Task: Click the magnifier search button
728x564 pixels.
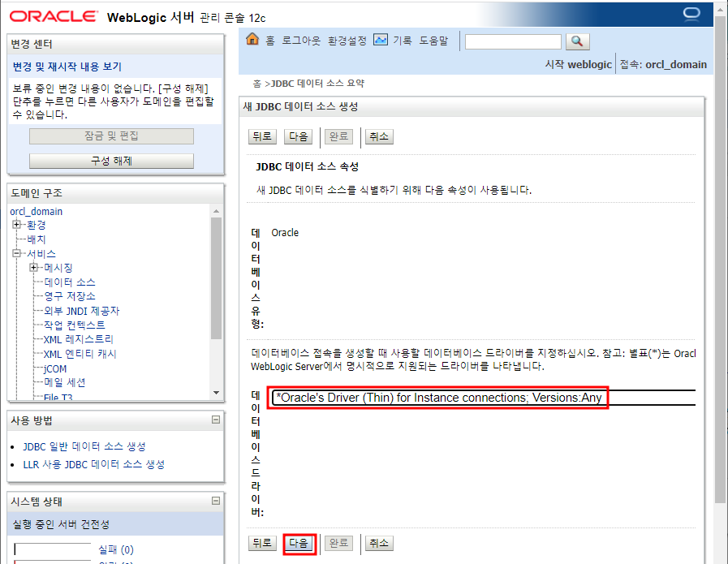Action: point(578,41)
